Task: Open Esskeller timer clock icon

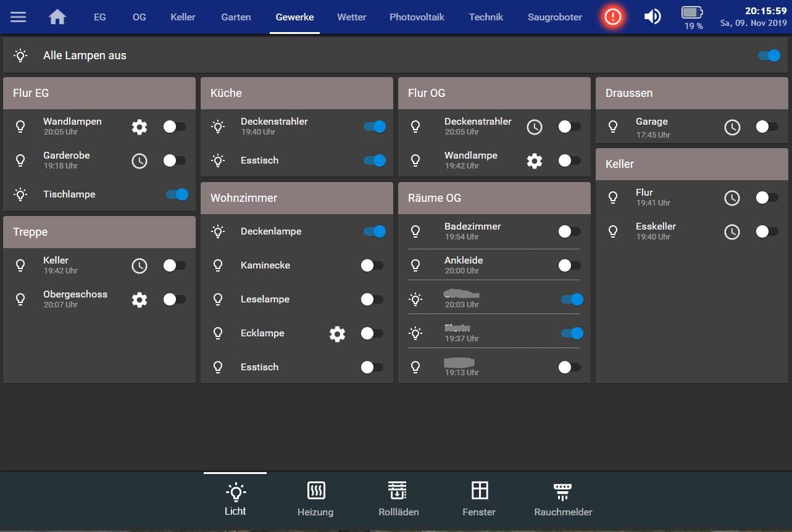Action: pyautogui.click(x=732, y=232)
